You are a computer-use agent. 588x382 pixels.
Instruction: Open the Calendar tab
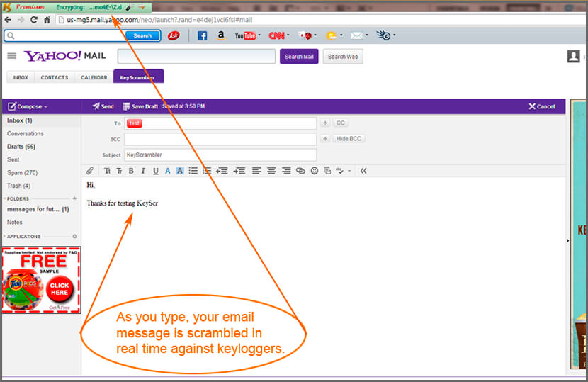(94, 77)
